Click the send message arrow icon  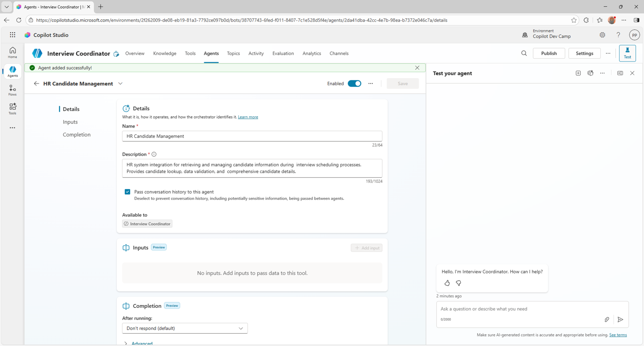(x=621, y=319)
